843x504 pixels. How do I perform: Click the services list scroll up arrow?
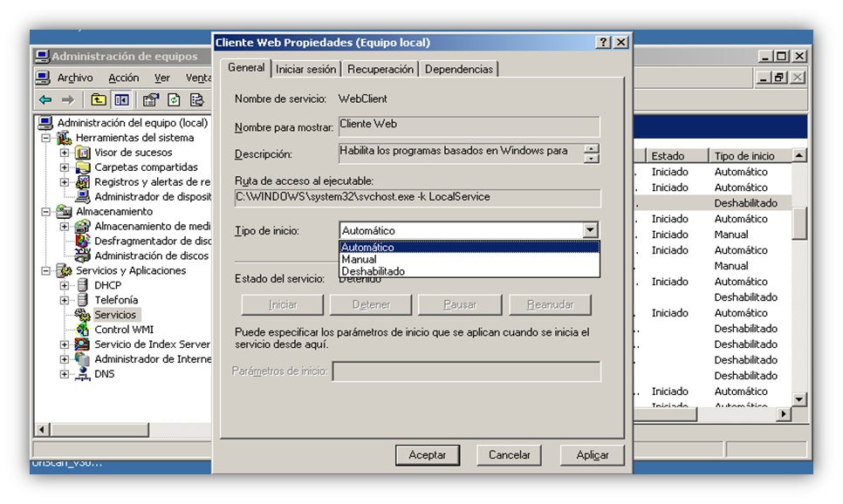click(798, 156)
